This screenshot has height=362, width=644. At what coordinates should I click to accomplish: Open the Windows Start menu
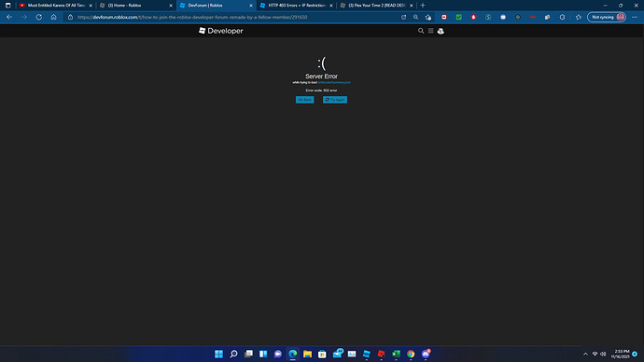(x=219, y=354)
